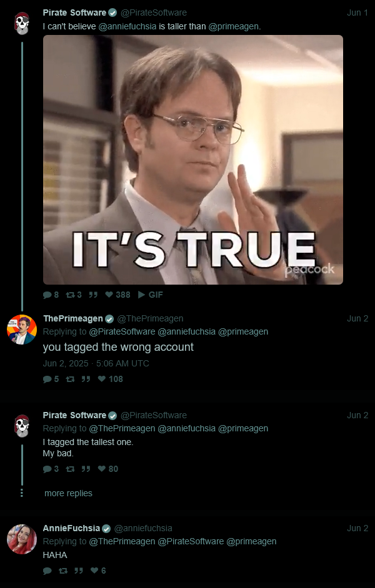The height and width of the screenshot is (588, 375).
Task: Click the quote icon on AnnieFuchsia's reply
Action: click(79, 571)
